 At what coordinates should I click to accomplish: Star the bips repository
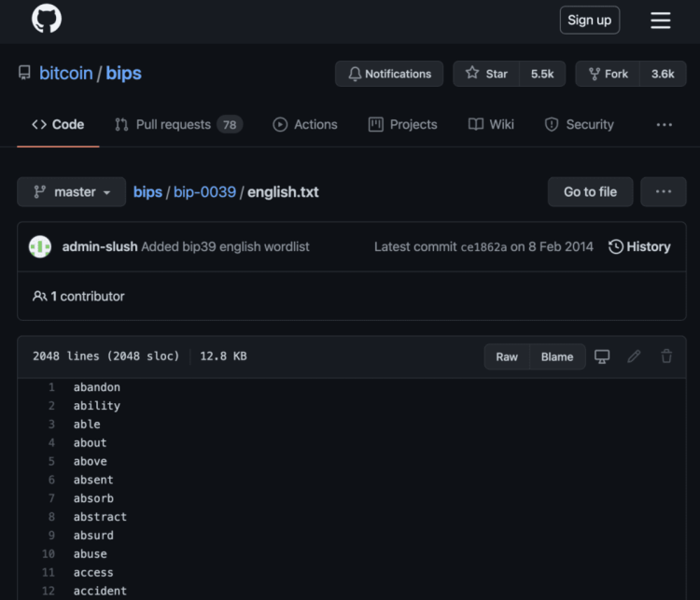[x=487, y=74]
